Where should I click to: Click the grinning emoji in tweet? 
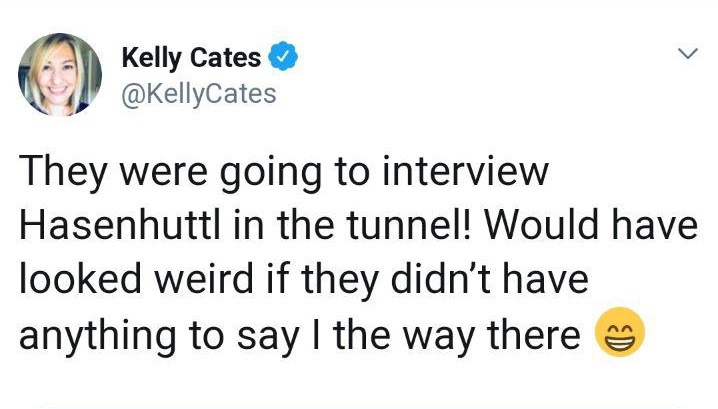point(618,335)
